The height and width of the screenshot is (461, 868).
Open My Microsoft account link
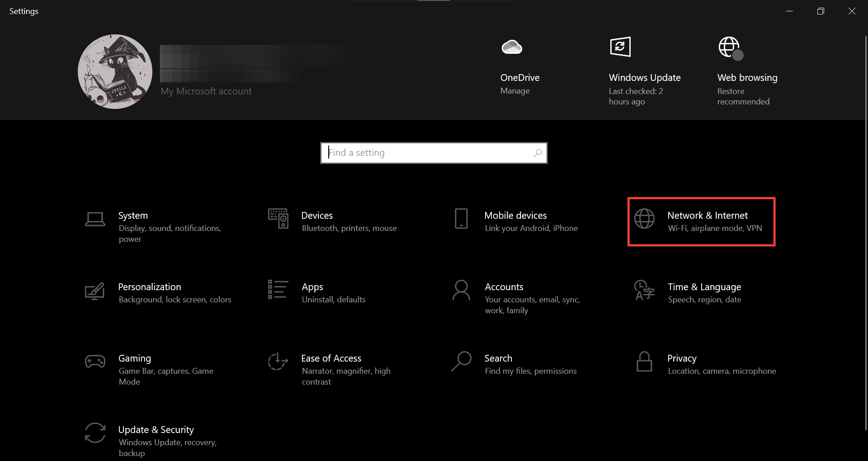(206, 91)
